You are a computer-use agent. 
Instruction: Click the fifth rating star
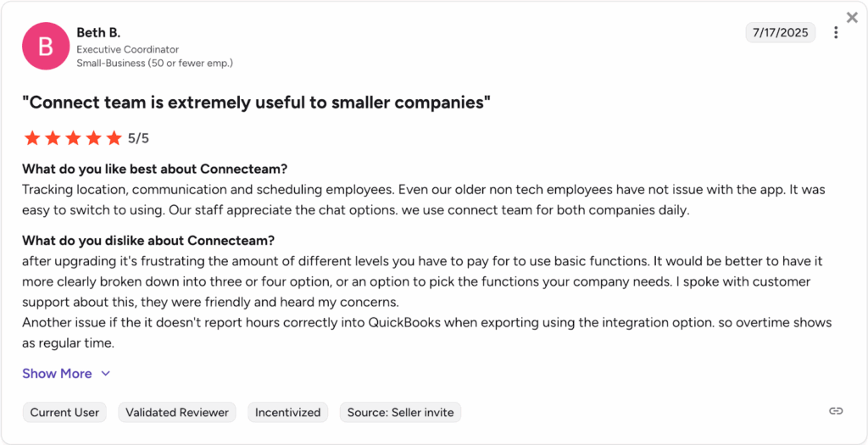click(x=114, y=138)
